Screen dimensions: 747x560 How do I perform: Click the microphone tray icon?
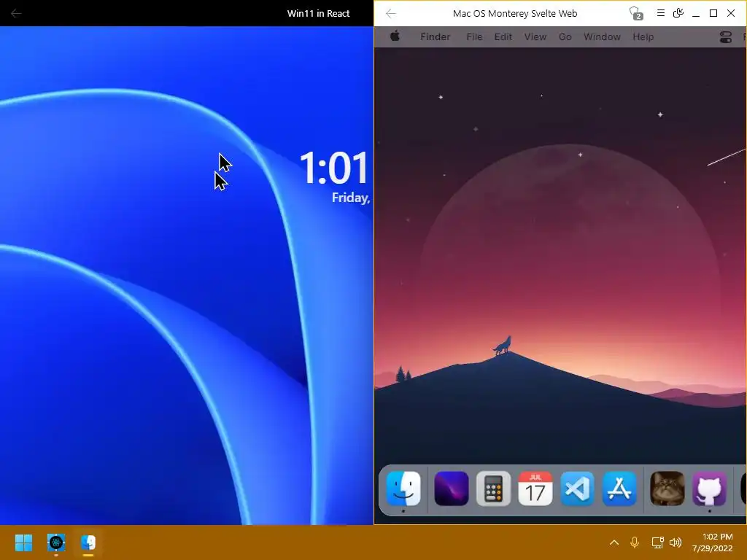(x=635, y=542)
